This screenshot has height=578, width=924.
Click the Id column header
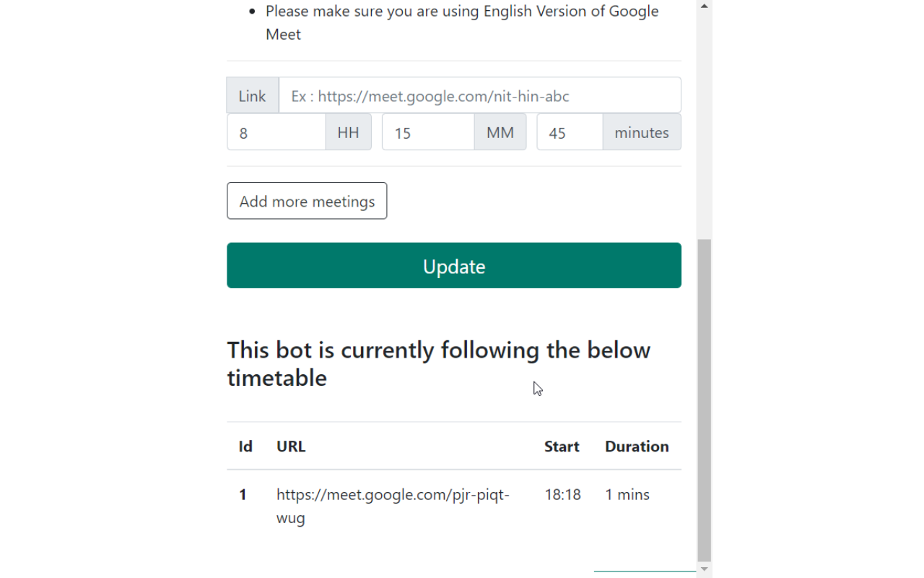click(x=245, y=447)
